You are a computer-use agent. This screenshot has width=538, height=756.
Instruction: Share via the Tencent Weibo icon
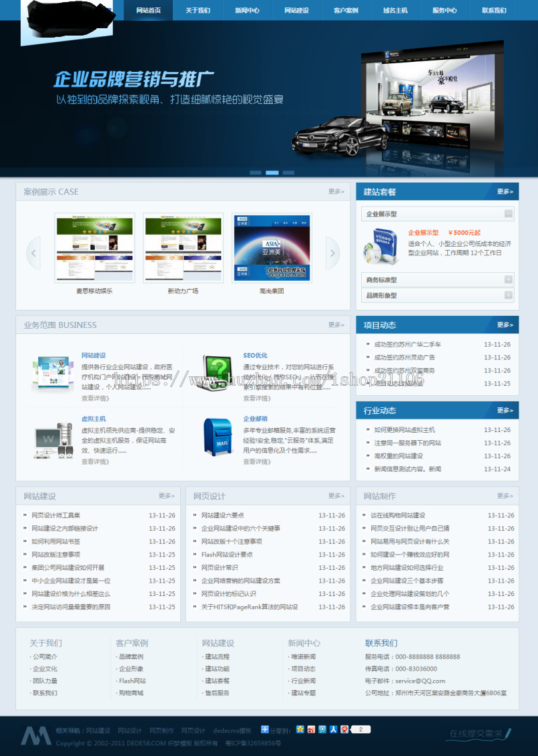click(x=322, y=729)
